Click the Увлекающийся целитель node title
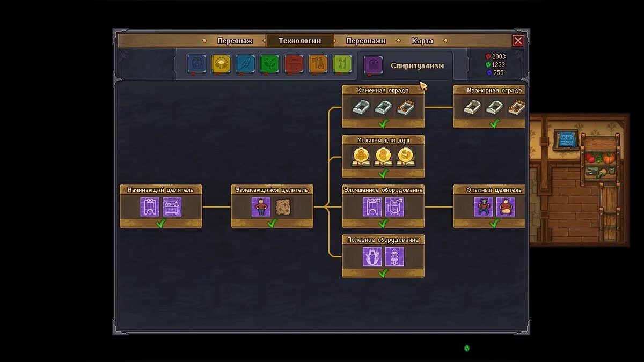 (272, 190)
